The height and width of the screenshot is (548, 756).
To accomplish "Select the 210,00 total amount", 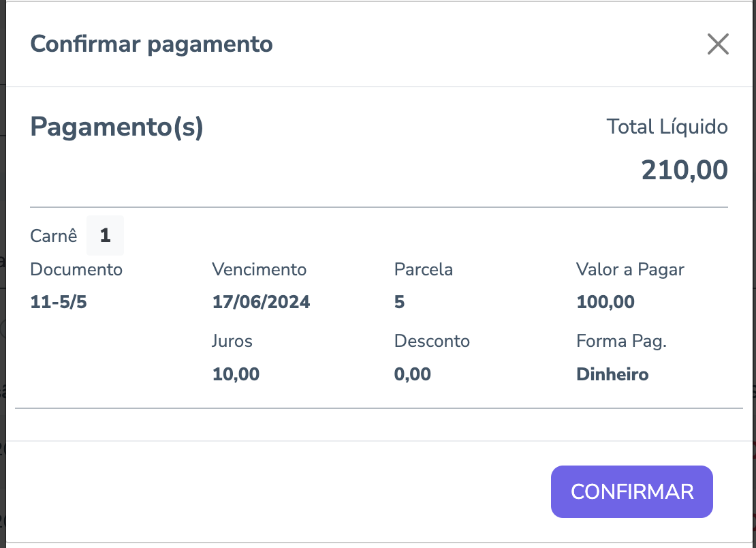I will coord(684,170).
